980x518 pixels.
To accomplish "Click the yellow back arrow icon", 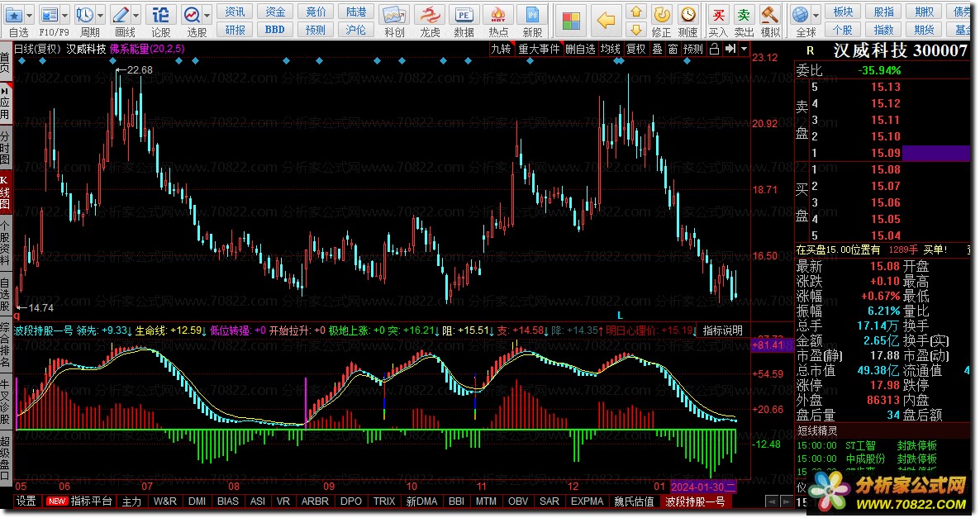I will pos(606,20).
